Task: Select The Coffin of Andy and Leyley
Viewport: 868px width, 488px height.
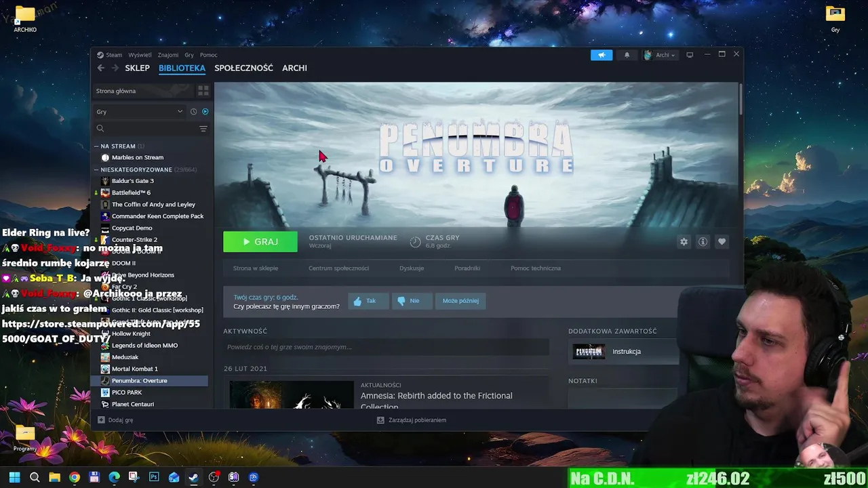Action: pos(153,204)
